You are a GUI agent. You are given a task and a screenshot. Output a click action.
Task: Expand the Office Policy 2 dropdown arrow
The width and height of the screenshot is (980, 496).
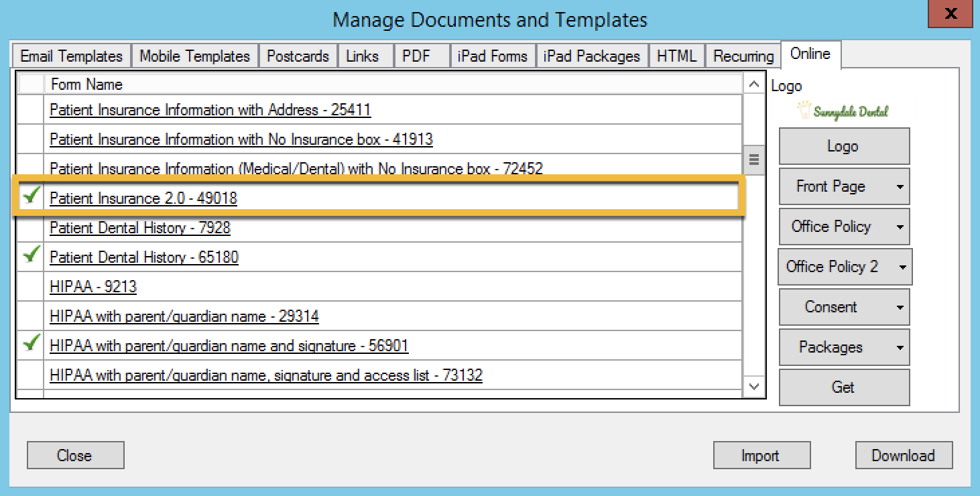902,267
